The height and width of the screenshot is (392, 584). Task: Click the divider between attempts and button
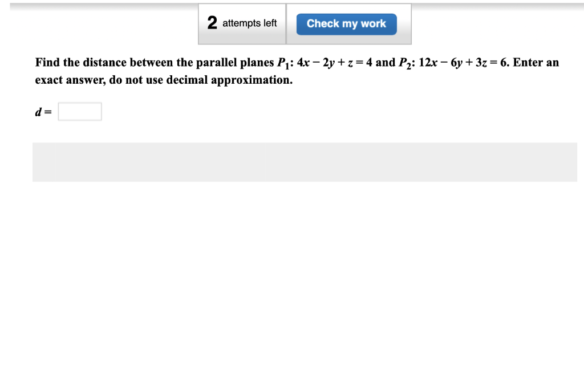pyautogui.click(x=287, y=23)
